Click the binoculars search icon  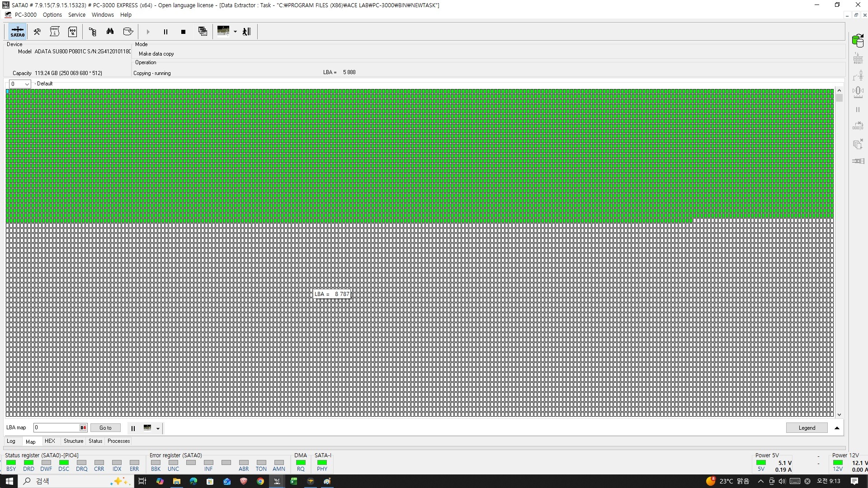coord(110,32)
